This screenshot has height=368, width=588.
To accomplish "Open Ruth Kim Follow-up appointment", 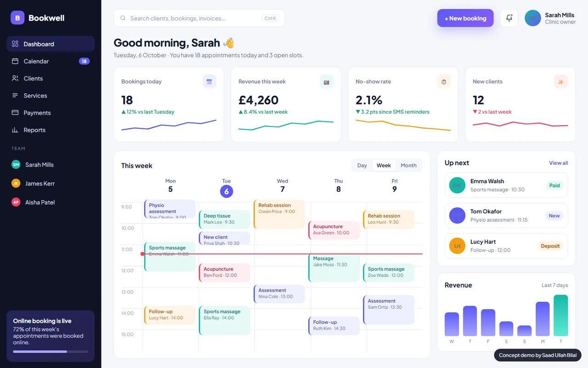I will pos(334,326).
